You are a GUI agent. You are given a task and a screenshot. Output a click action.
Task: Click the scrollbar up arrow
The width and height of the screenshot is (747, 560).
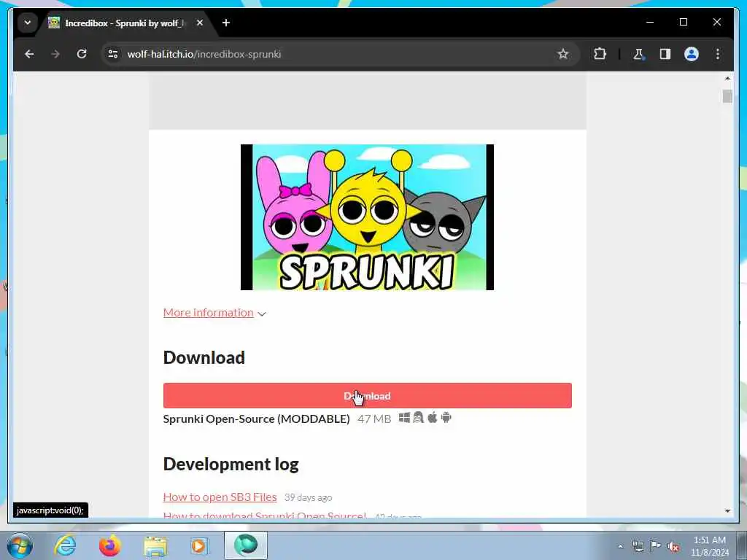(727, 78)
